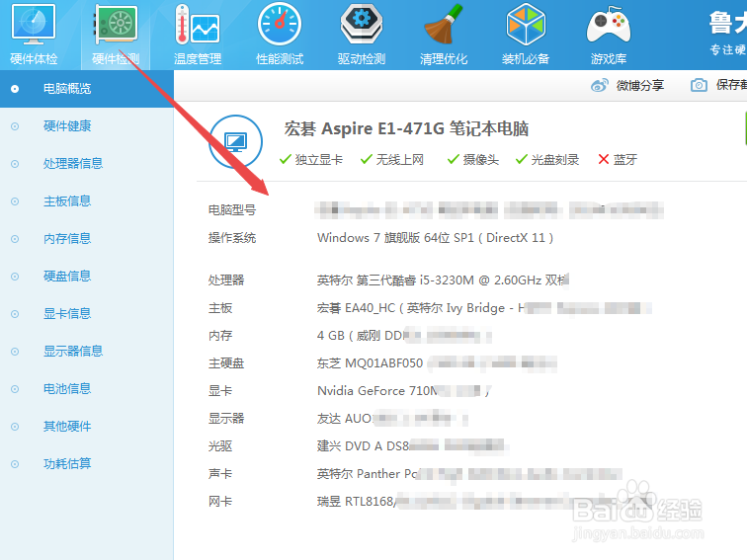
Task: Click the title 宏碁 Aspire E1-471G 笔记本电脑
Action: pyautogui.click(x=406, y=128)
